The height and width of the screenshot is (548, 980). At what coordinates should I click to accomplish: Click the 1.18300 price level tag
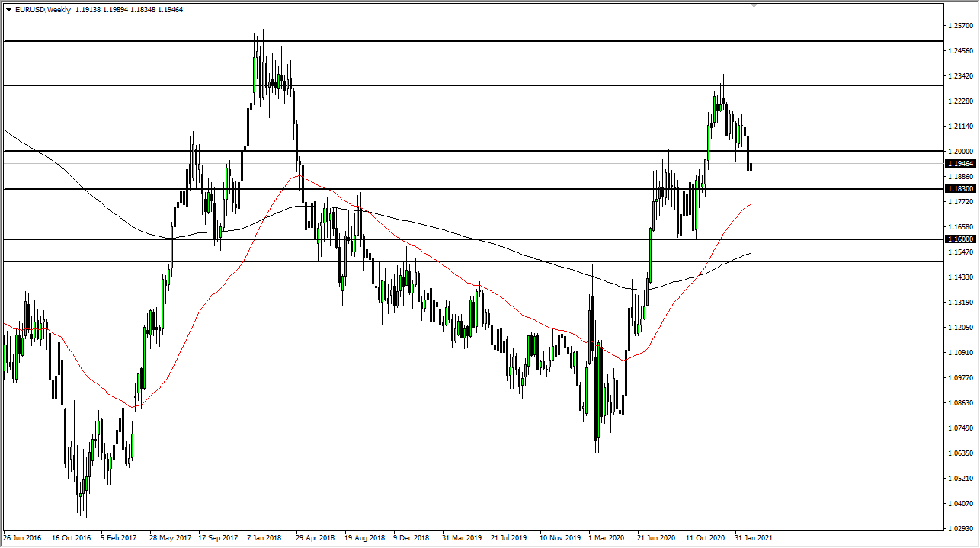960,188
